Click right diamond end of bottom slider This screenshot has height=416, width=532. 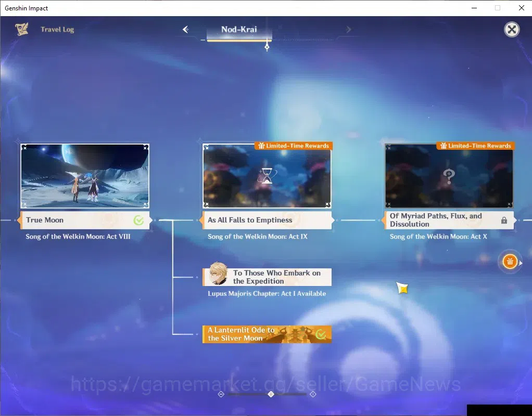(313, 394)
